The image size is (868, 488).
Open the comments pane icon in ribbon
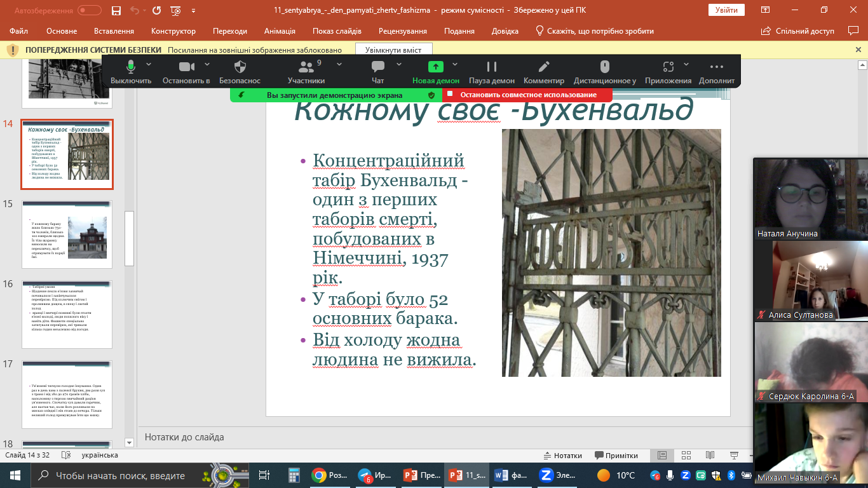pyautogui.click(x=853, y=30)
